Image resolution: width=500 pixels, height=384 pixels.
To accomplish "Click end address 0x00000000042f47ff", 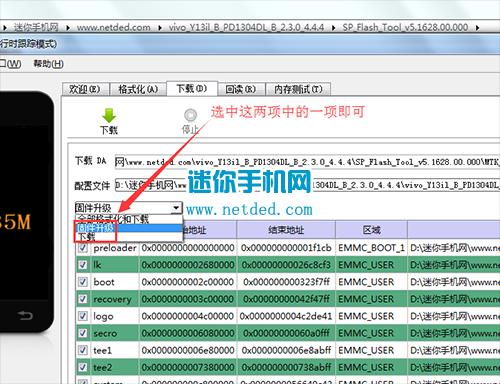I will click(286, 299).
